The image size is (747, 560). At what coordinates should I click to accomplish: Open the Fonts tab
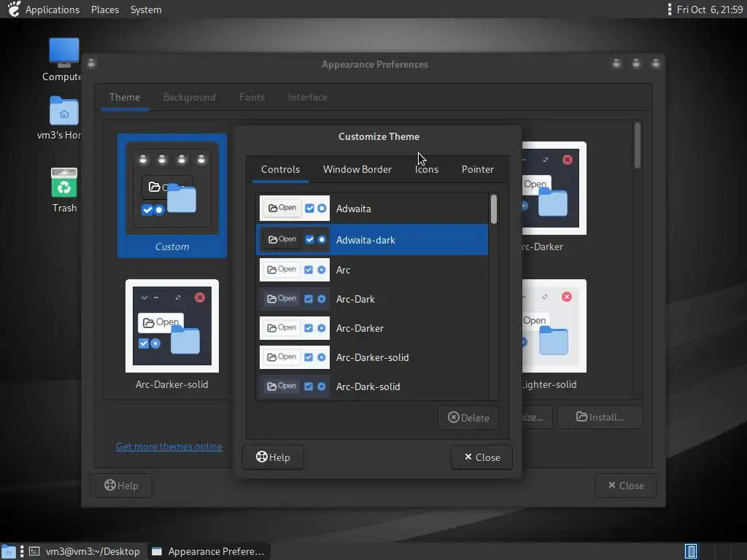click(252, 97)
